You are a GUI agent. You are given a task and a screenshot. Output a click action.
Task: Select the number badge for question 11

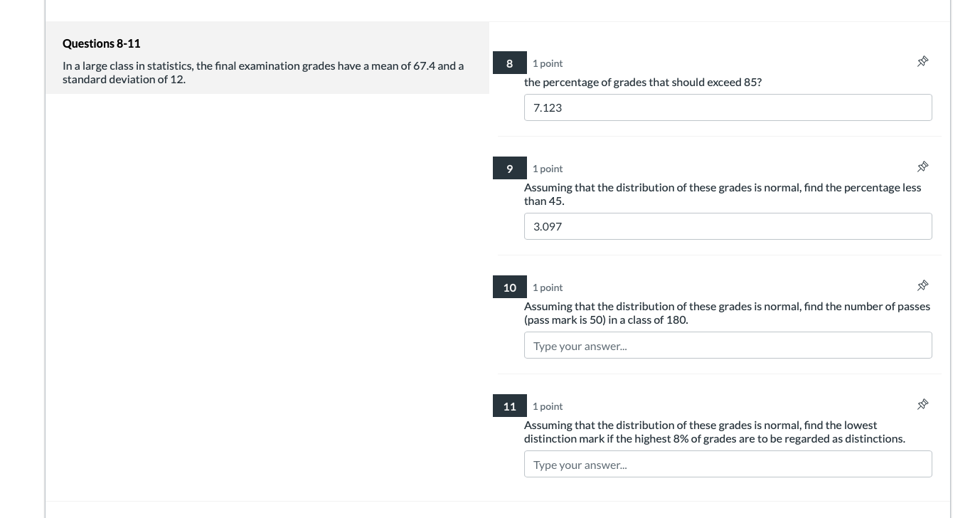click(x=509, y=406)
